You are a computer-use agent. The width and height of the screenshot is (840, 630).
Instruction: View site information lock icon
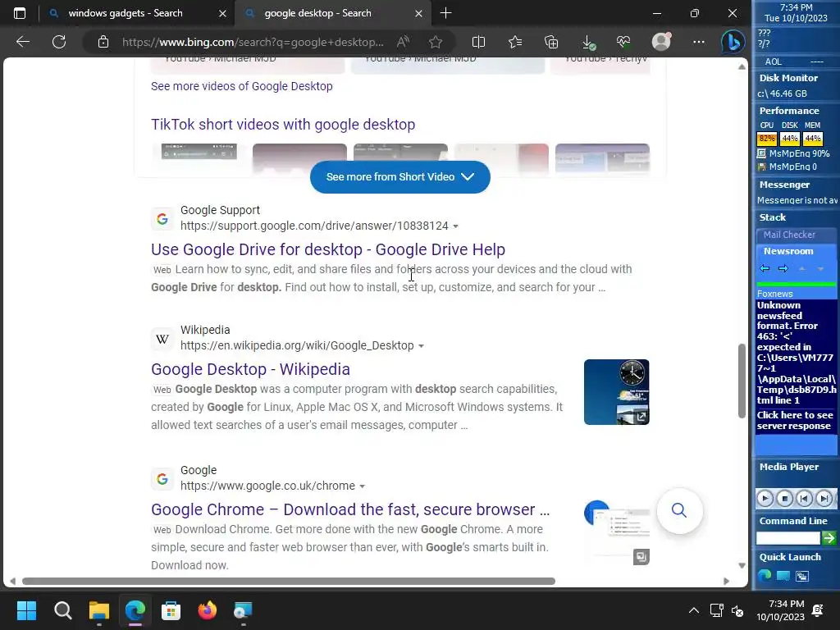point(103,42)
